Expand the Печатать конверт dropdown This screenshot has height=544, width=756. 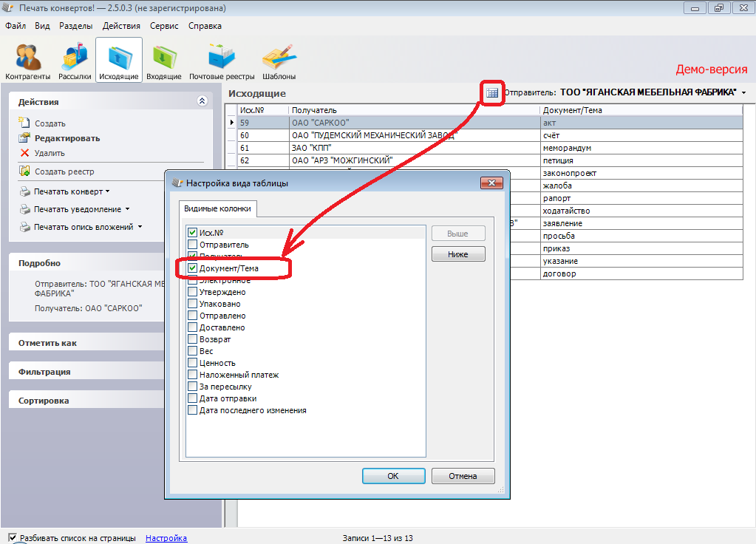(107, 191)
